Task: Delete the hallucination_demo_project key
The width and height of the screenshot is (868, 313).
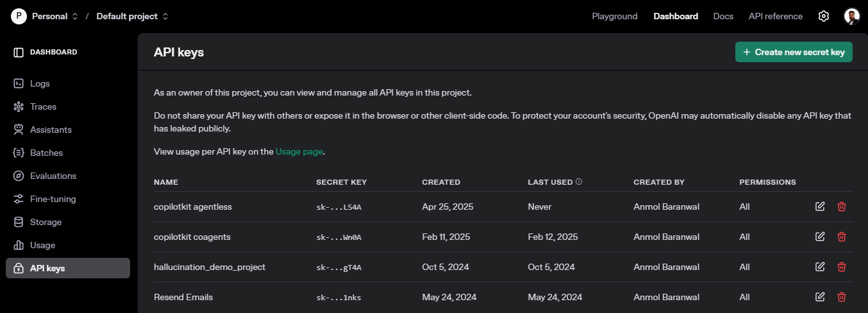Action: (x=842, y=267)
